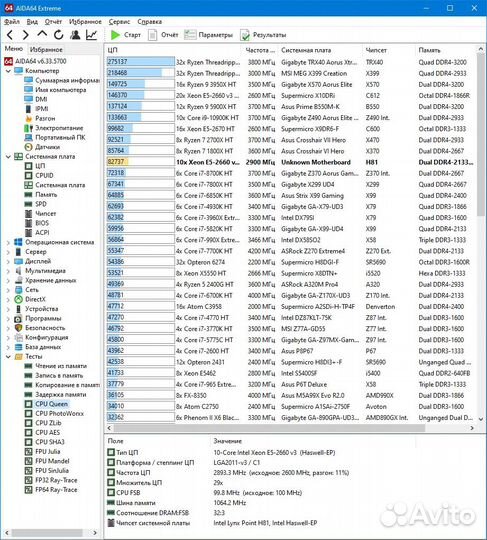The height and width of the screenshot is (540, 487).
Task: Start the benchmark with Старт
Action: pos(126,35)
